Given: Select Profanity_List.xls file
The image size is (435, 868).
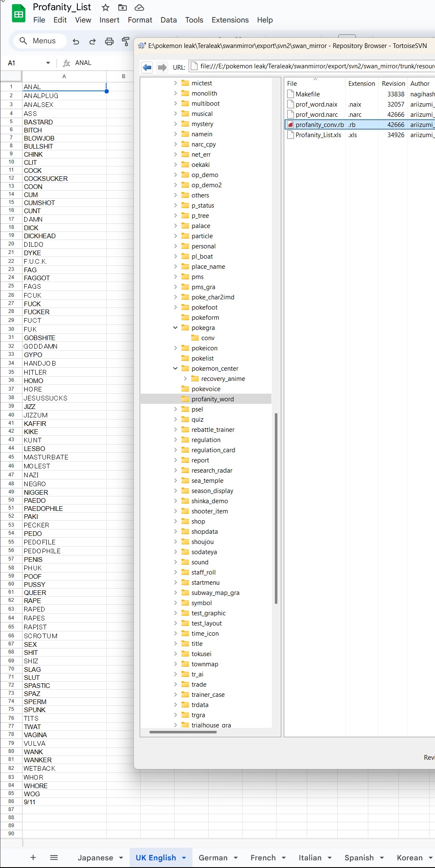Looking at the screenshot, I should coord(318,135).
